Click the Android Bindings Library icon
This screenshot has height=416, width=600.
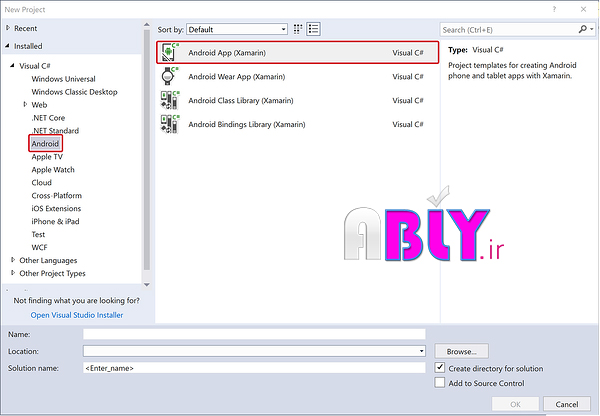(170, 124)
